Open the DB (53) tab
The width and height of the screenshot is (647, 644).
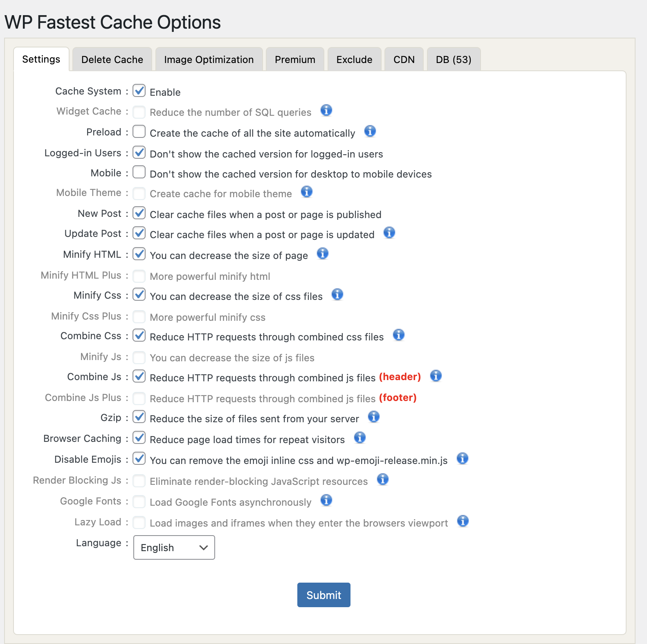click(x=454, y=60)
